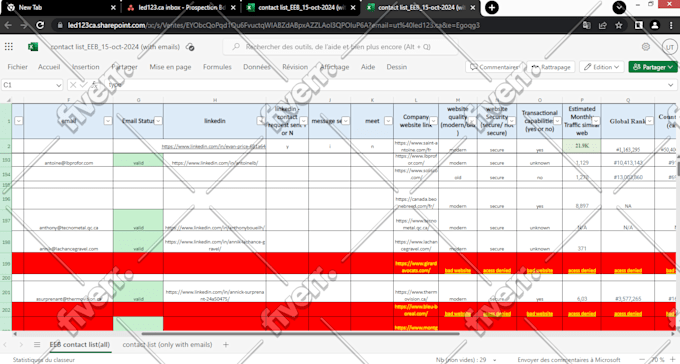Open the email column filter dropdown
The height and width of the screenshot is (364, 680).
pos(108,121)
